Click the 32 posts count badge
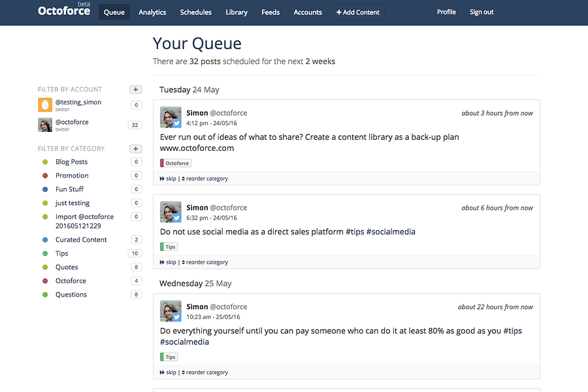Viewport: 588px width, 392px height. tap(135, 125)
